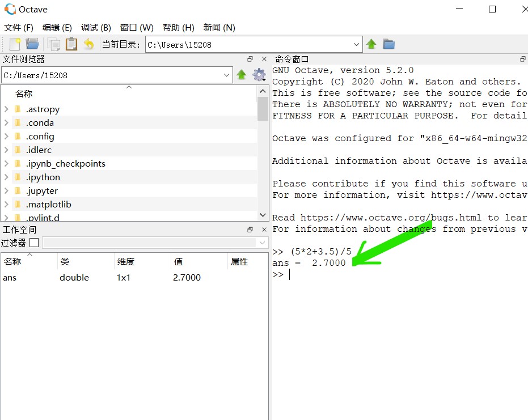Expand the .jupyter folder node
Viewport: 528px width, 420px height.
click(6, 191)
